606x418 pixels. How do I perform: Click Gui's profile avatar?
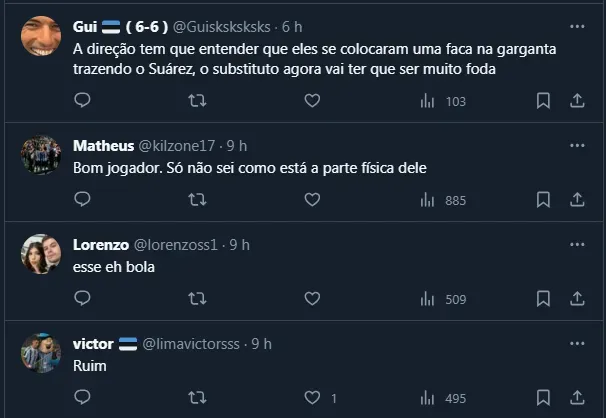click(x=41, y=35)
